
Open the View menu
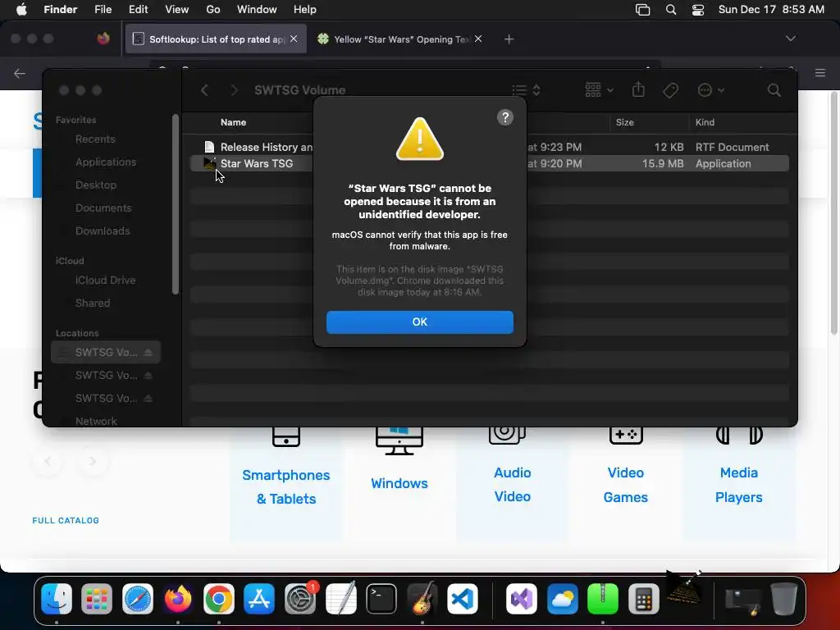click(177, 9)
